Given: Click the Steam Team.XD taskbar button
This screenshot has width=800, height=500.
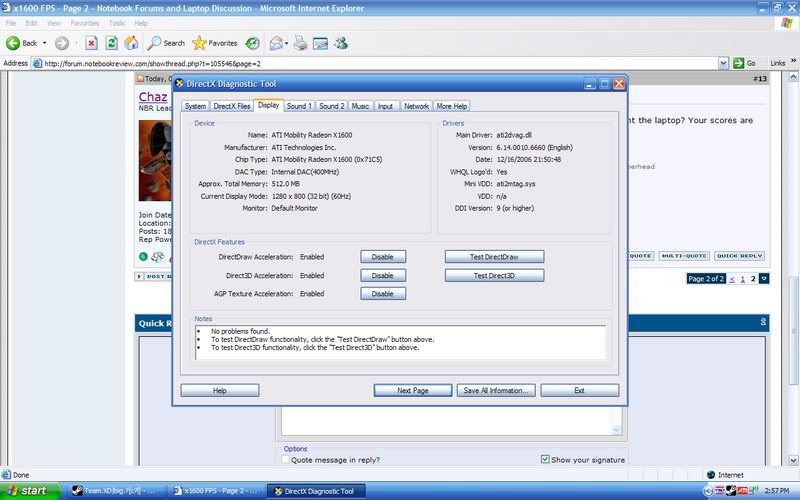Looking at the screenshot, I should [115, 491].
